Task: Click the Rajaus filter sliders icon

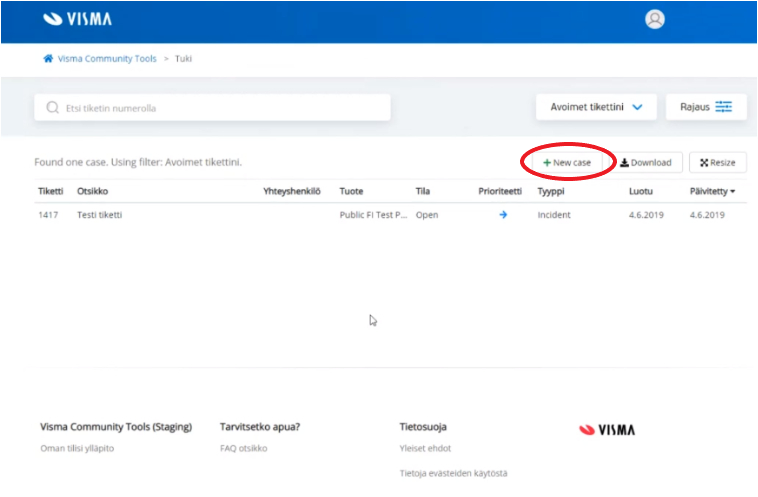Action: [724, 107]
